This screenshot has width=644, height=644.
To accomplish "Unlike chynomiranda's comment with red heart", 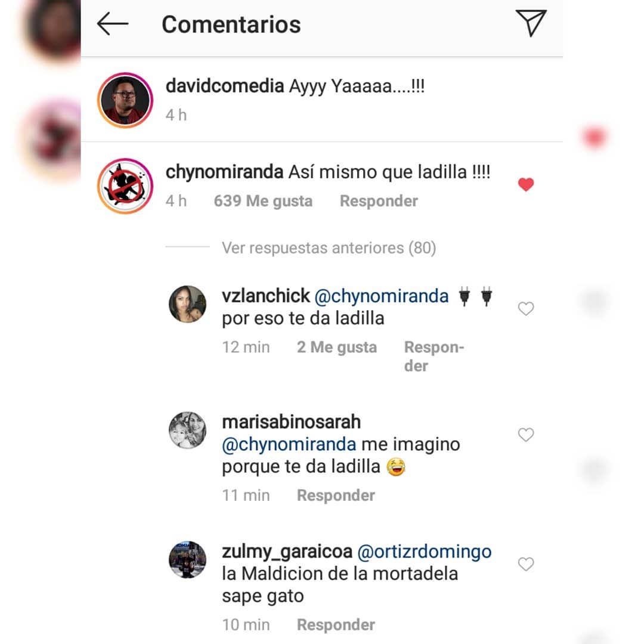I will click(526, 184).
